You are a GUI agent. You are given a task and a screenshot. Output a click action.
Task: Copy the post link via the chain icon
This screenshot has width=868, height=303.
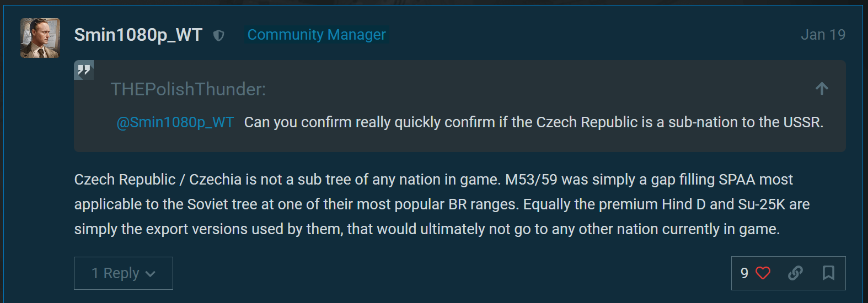click(x=795, y=273)
